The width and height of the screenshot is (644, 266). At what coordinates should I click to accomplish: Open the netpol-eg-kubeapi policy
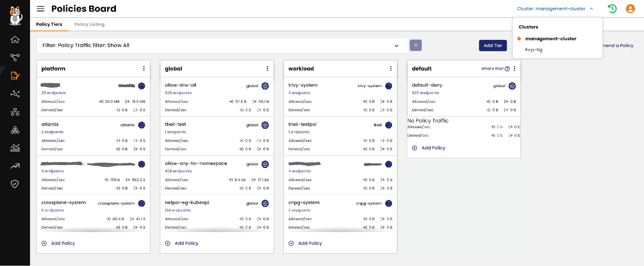(187, 203)
